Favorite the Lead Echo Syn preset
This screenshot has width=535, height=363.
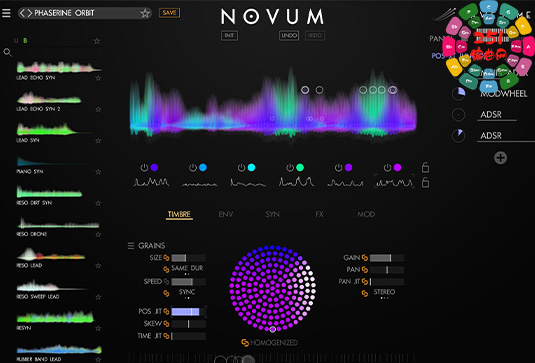pyautogui.click(x=98, y=78)
